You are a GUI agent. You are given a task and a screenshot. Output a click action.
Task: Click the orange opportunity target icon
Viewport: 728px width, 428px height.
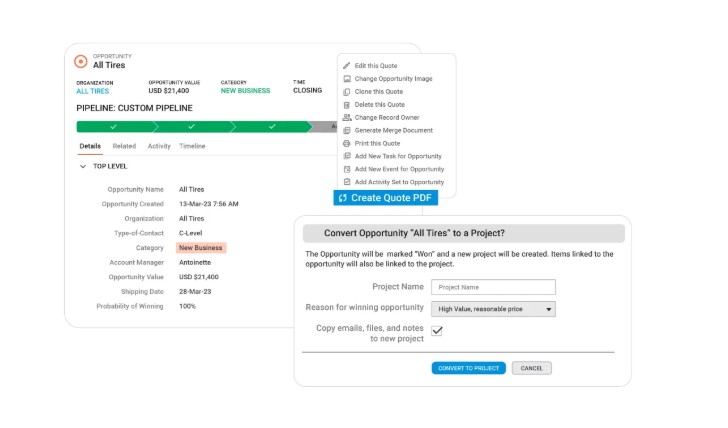tap(81, 61)
